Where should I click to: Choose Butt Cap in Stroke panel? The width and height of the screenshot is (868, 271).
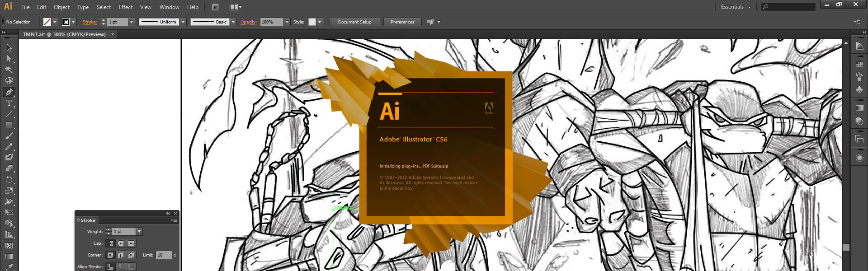110,243
